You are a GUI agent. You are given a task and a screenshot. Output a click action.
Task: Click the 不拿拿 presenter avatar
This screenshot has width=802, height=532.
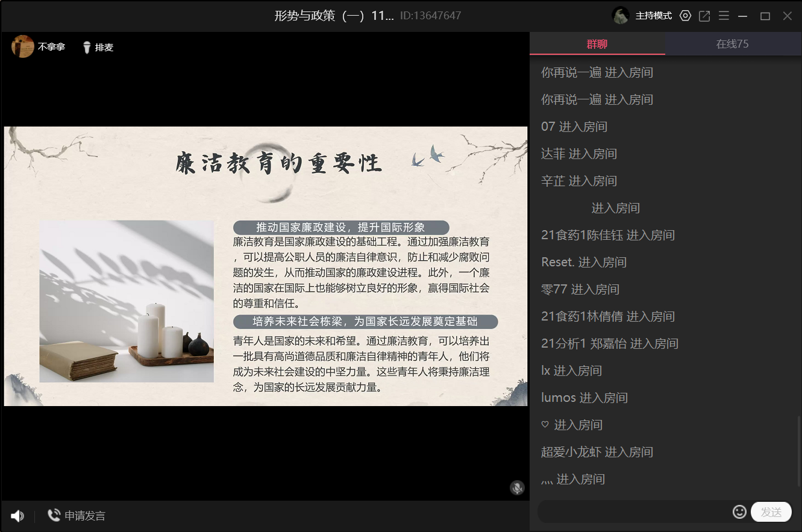click(x=22, y=46)
